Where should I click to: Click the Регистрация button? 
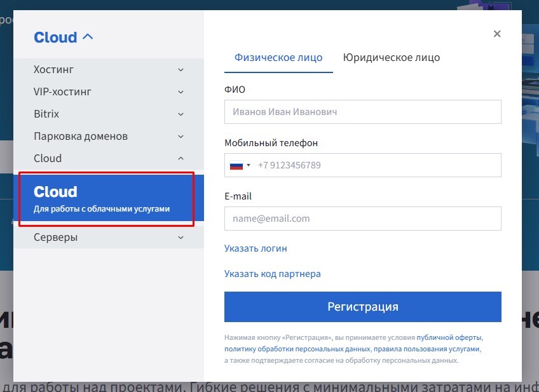tap(363, 307)
